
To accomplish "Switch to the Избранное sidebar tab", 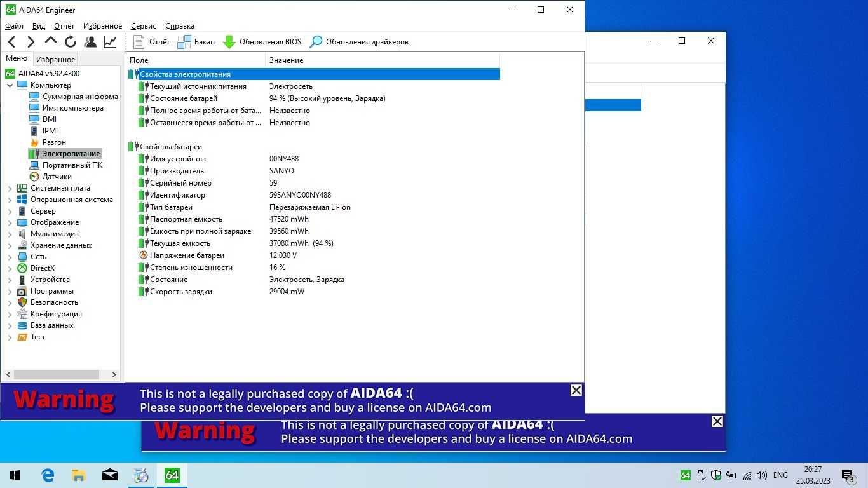I will click(55, 60).
